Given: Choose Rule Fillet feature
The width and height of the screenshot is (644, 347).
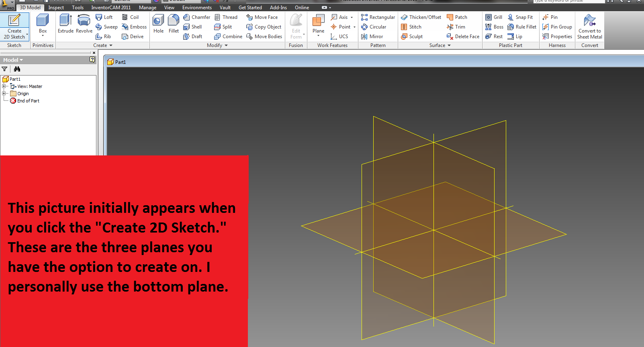Looking at the screenshot, I should pos(522,27).
